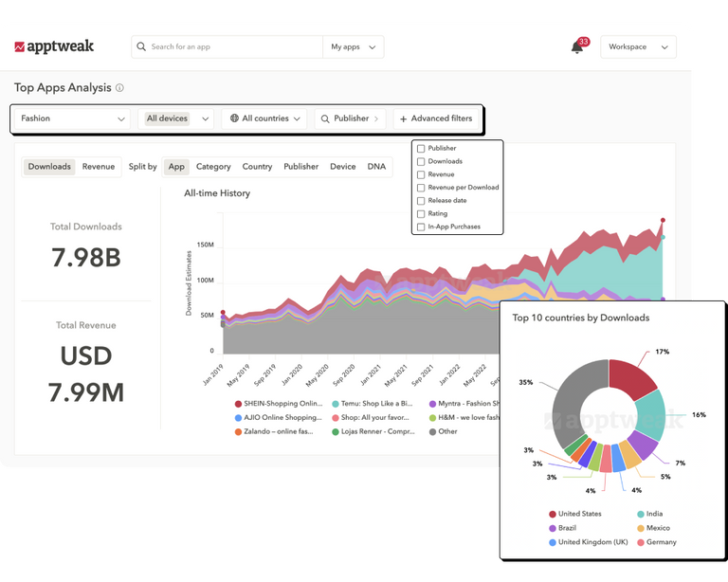Screen dimensions: 728x582
Task: Open Advanced filters
Action: [x=436, y=118]
